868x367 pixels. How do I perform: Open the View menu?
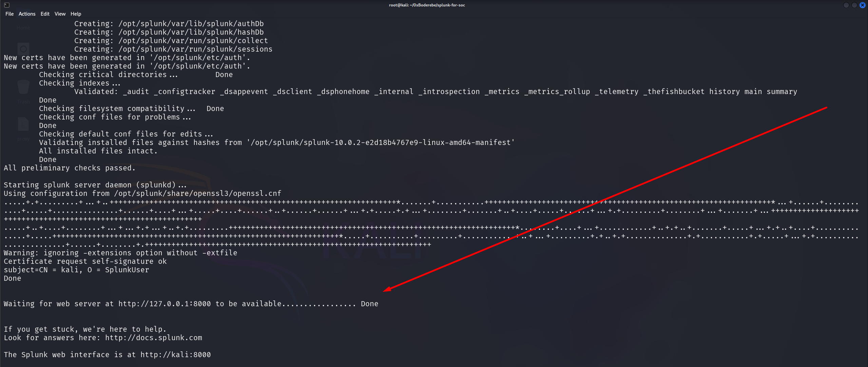tap(60, 14)
